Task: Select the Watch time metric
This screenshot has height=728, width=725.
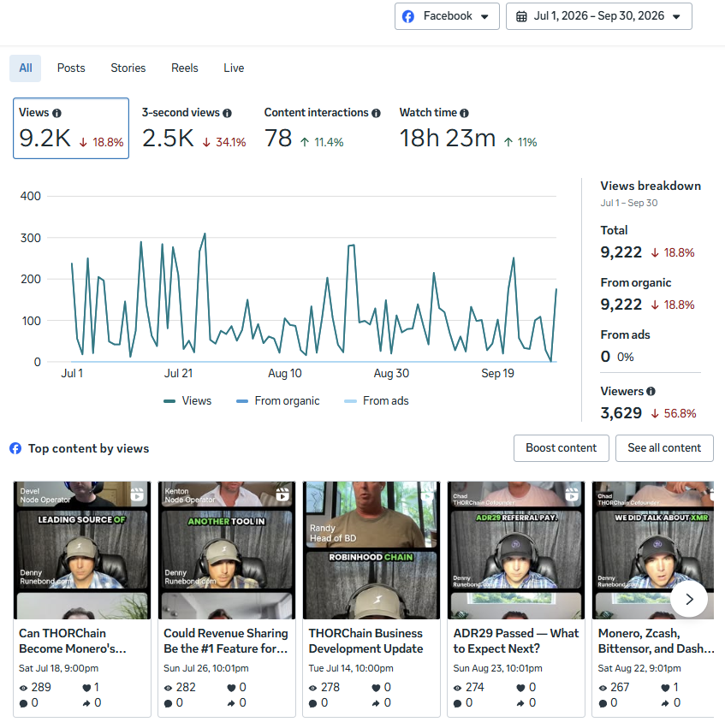Action: 468,128
